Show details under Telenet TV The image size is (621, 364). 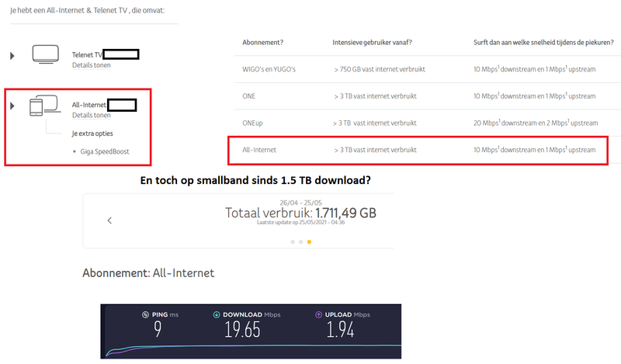click(91, 65)
